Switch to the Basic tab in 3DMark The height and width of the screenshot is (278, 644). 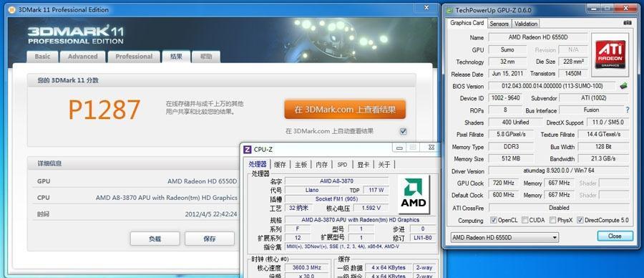click(x=42, y=57)
